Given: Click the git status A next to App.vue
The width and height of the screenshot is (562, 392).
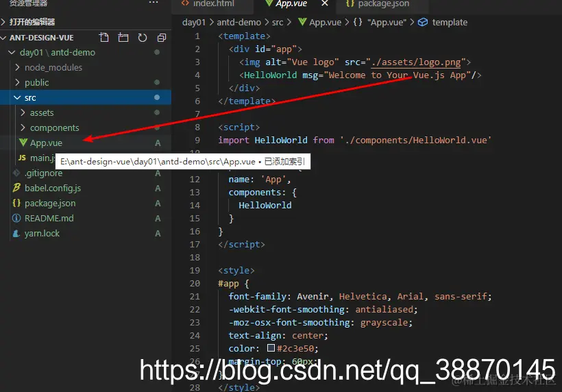Looking at the screenshot, I should [158, 143].
